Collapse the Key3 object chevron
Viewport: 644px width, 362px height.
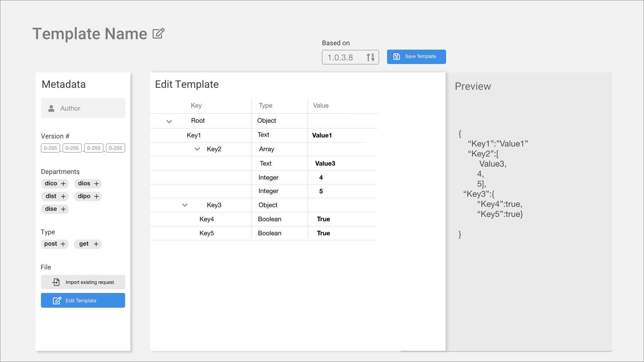coord(185,205)
